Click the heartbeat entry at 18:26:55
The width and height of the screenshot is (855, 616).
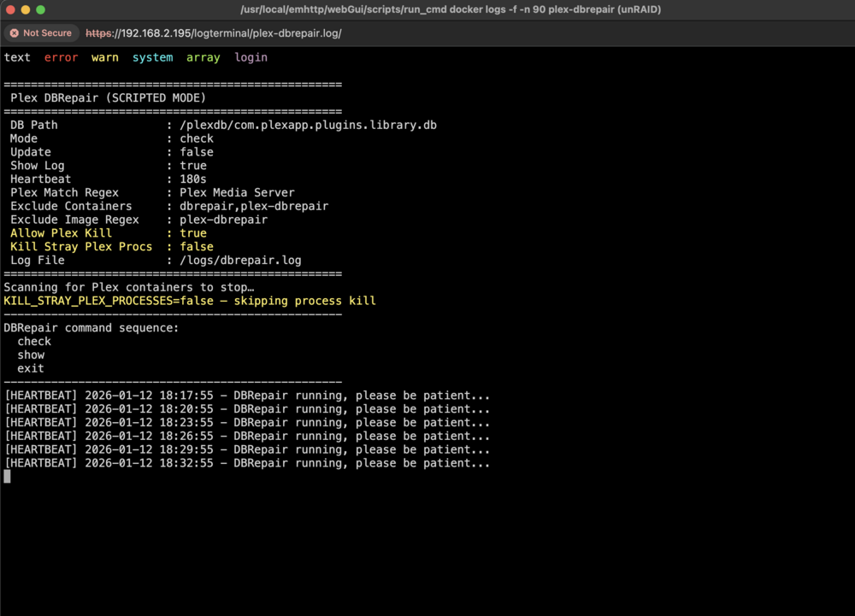(x=247, y=437)
